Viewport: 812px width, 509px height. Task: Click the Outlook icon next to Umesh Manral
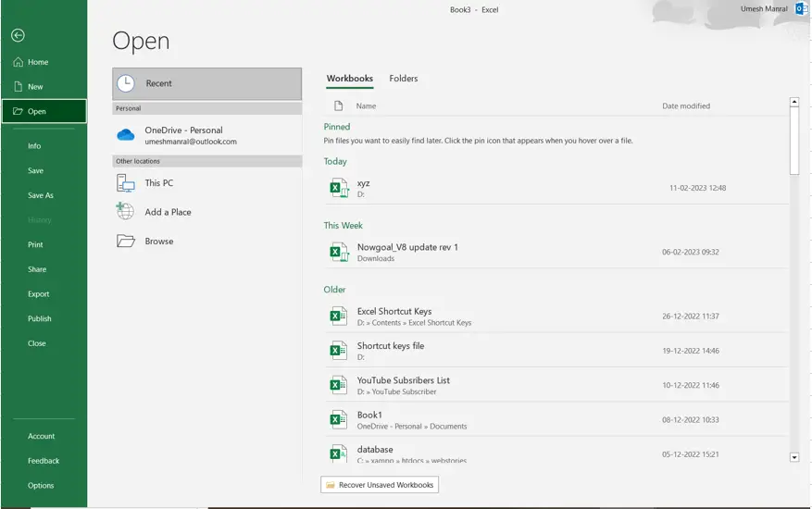click(802, 9)
